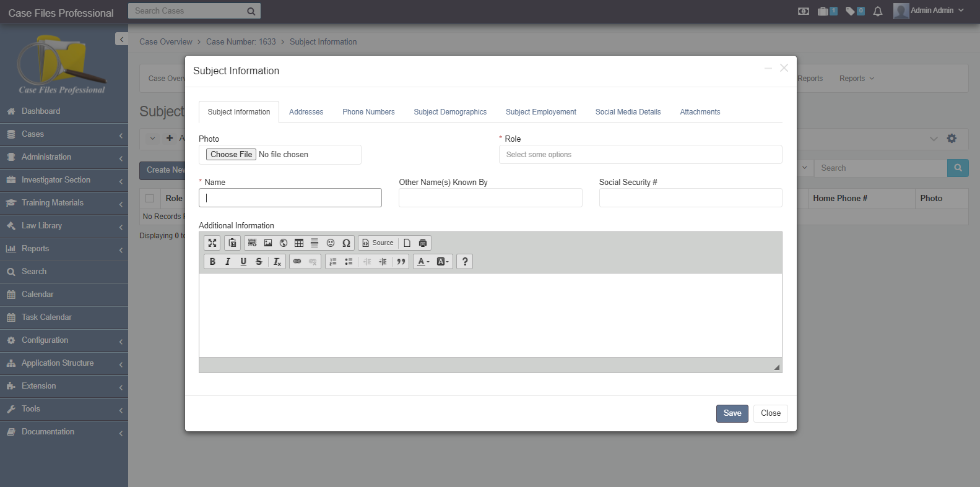Viewport: 980px width, 487px height.
Task: Click the insert link icon
Action: coord(297,262)
